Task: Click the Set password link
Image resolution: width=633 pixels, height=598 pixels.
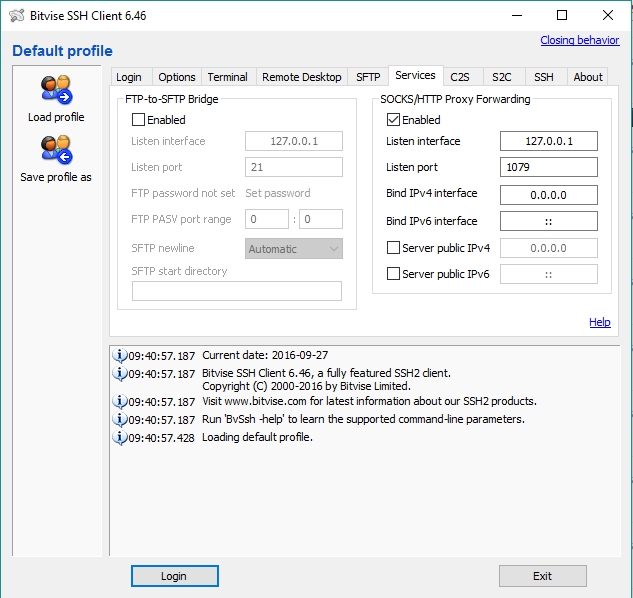Action: [x=278, y=193]
